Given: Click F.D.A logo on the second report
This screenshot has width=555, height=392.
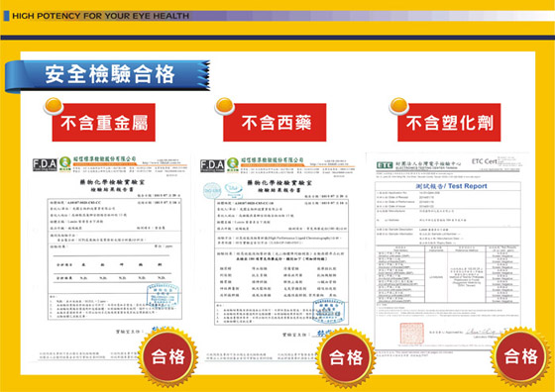Looking at the screenshot, I should click(212, 165).
